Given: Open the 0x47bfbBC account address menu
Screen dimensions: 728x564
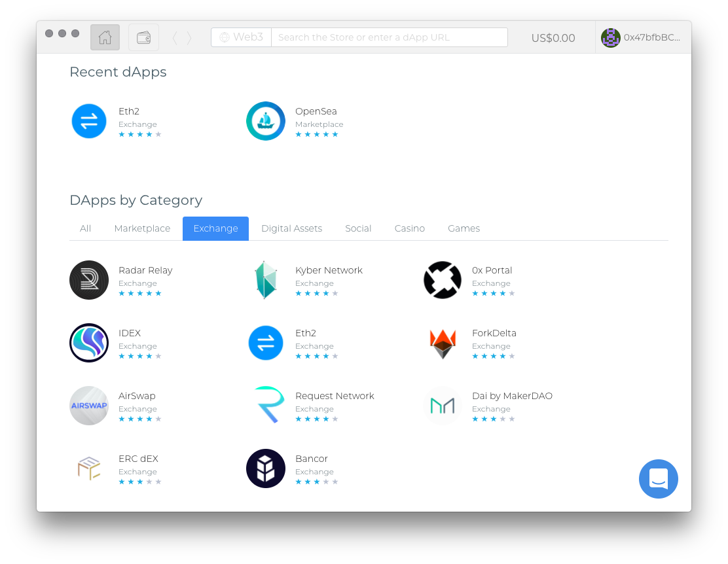Looking at the screenshot, I should [x=652, y=37].
